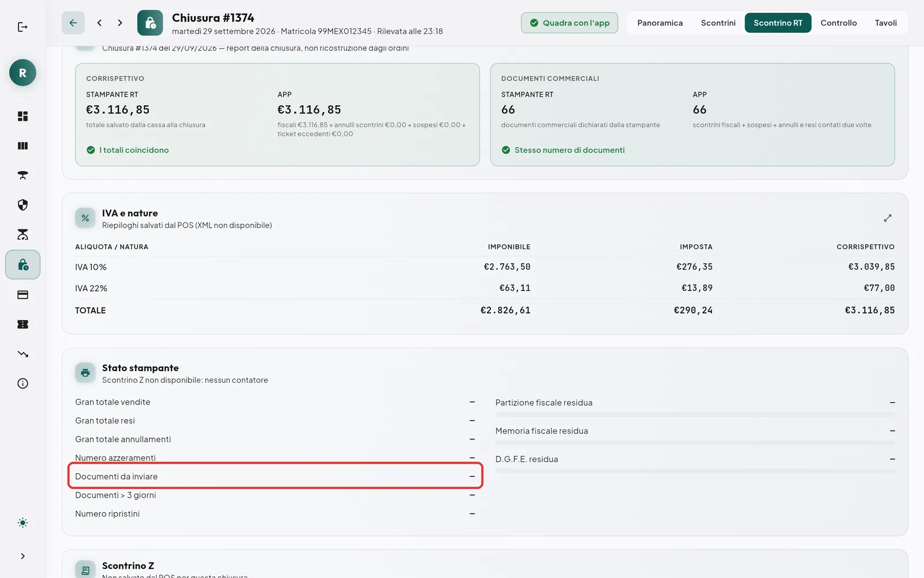Screen dimensions: 924x578
Task: Open the Tavoli tab
Action: click(x=886, y=23)
